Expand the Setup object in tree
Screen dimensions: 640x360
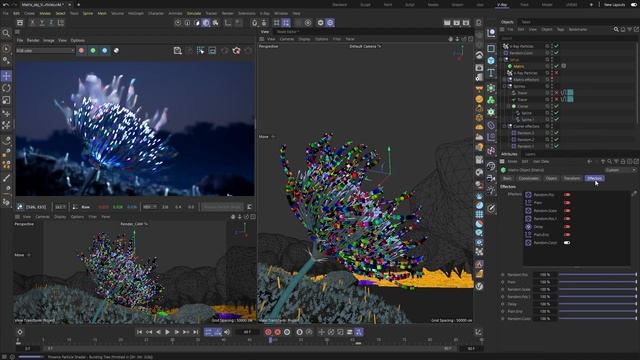[501, 60]
